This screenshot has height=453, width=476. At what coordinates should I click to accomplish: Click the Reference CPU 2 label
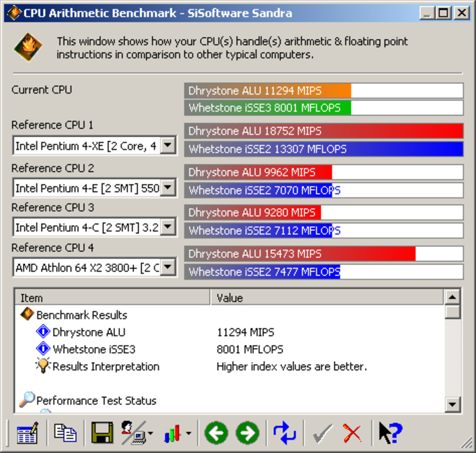click(52, 168)
